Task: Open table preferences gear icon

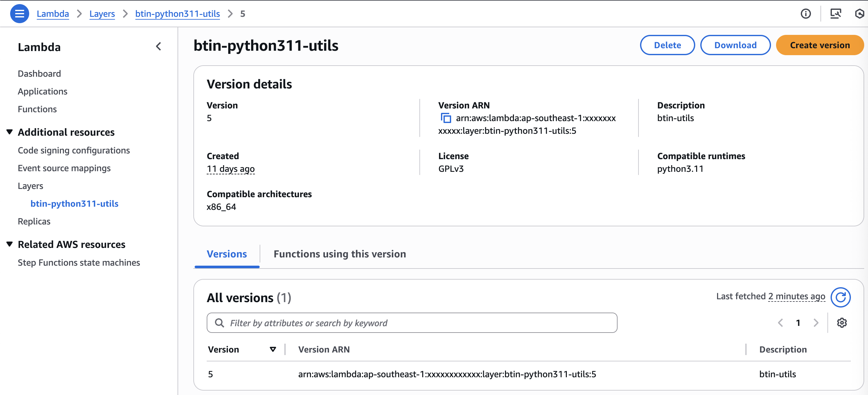Action: click(x=842, y=322)
